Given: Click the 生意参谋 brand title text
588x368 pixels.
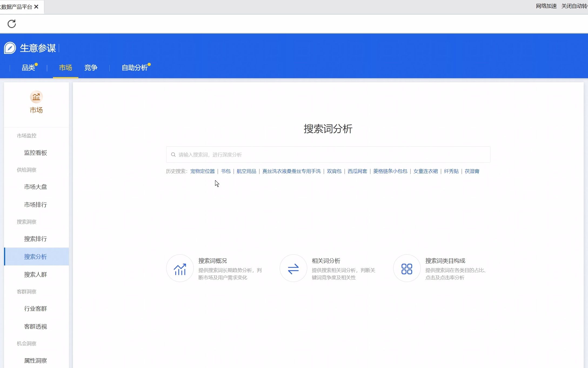Looking at the screenshot, I should click(38, 48).
